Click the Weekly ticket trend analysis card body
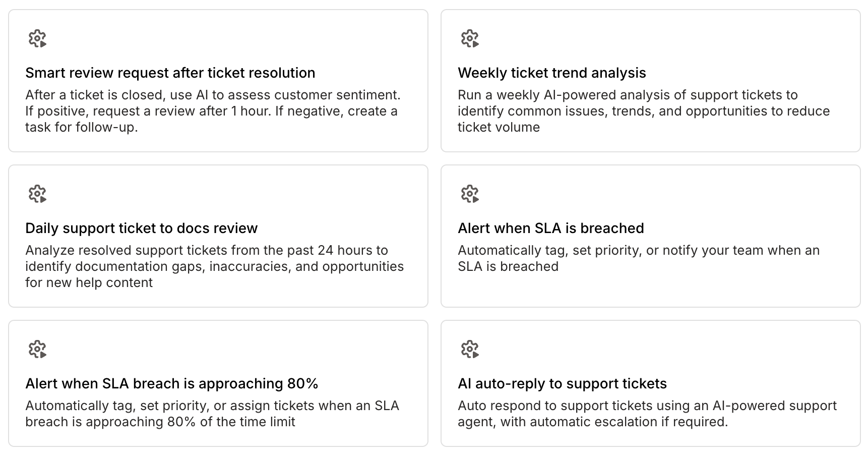 pyautogui.click(x=644, y=111)
